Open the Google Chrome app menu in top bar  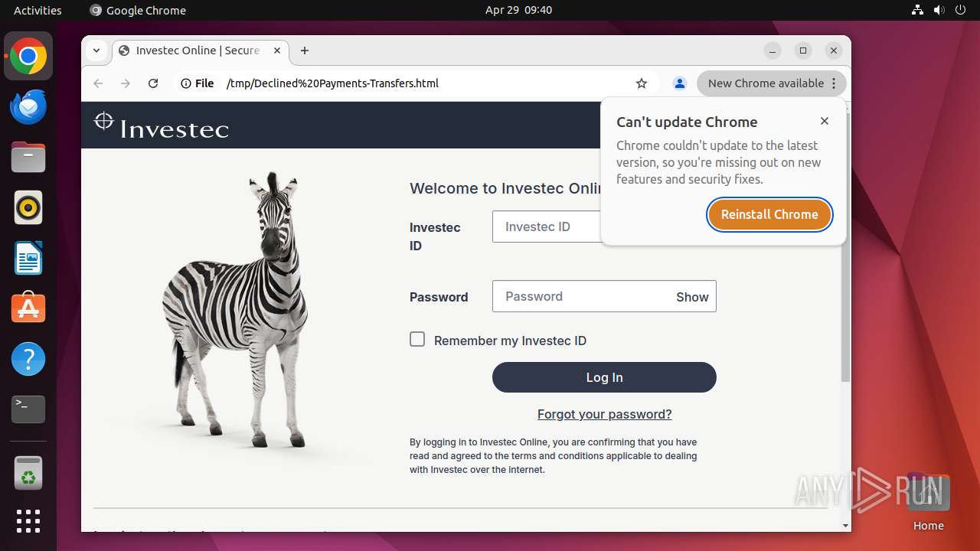pyautogui.click(x=138, y=10)
